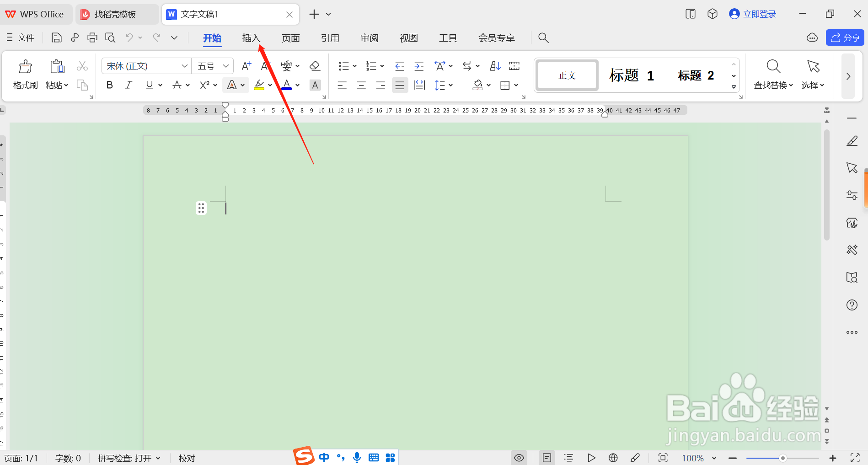Toggle Italic formatting
This screenshot has width=868, height=465.
(129, 85)
